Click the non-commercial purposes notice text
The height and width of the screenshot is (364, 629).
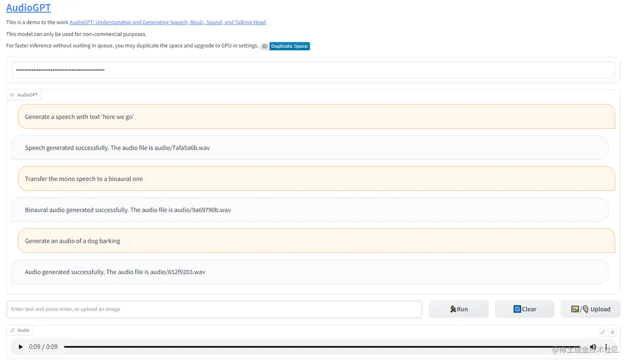click(76, 34)
